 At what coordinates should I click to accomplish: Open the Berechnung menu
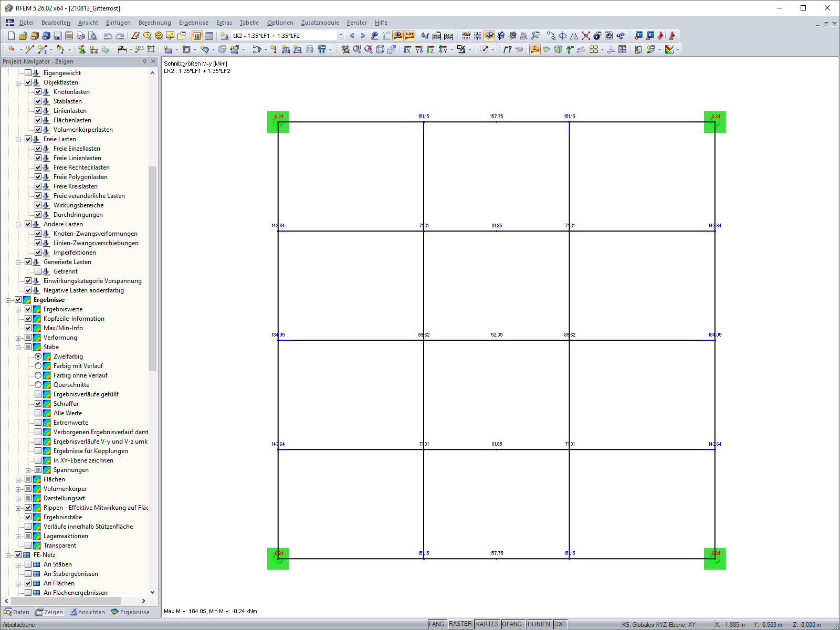pyautogui.click(x=155, y=23)
